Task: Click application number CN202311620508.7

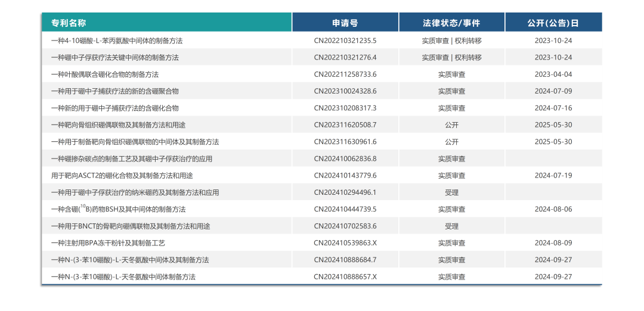Action: [345, 125]
